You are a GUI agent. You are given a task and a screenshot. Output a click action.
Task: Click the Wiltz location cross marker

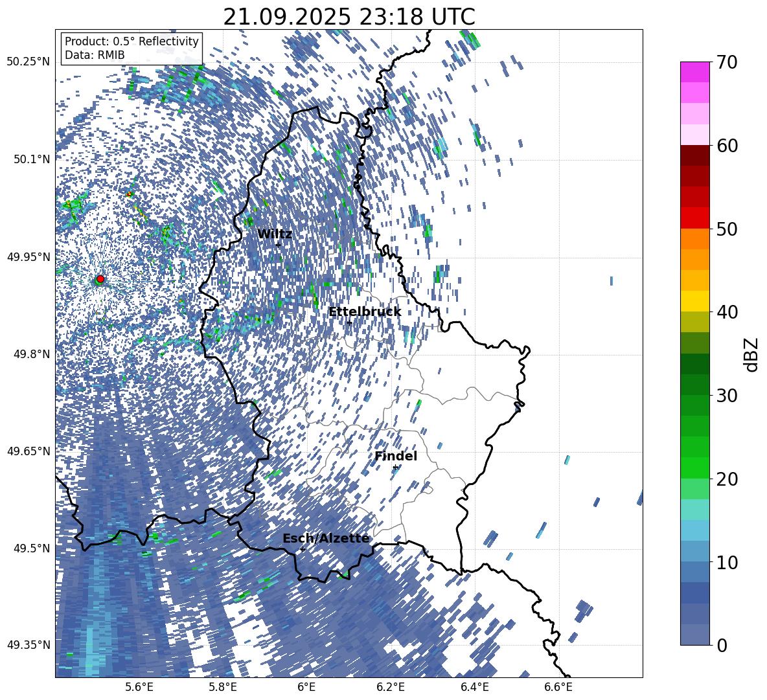pos(278,245)
